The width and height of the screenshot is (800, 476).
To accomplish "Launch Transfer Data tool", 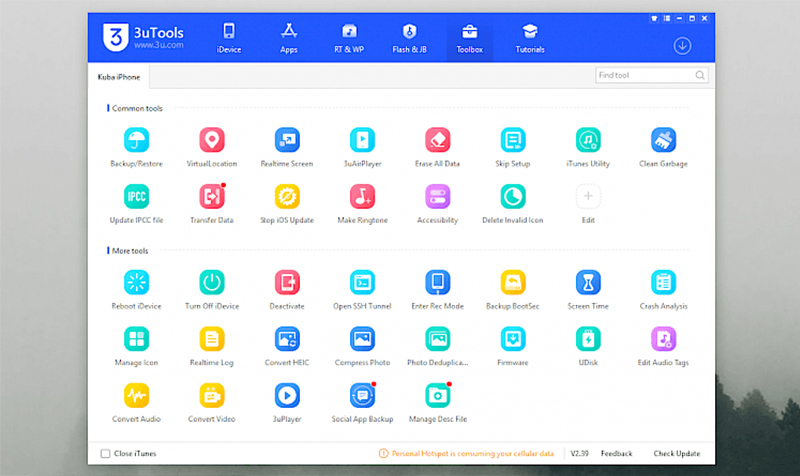I will 212,196.
